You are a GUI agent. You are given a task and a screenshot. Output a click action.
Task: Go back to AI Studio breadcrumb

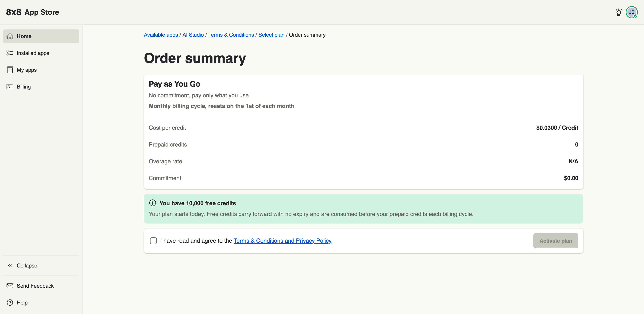[x=193, y=35]
